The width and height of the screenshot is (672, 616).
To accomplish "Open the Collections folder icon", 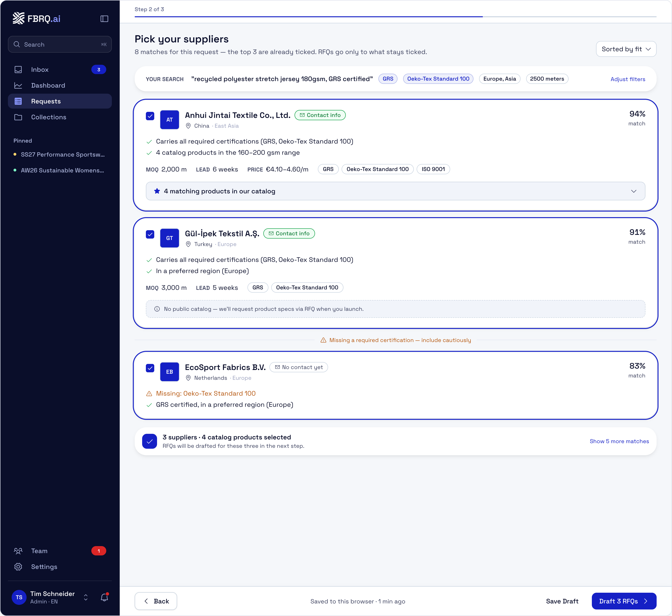I will coord(18,117).
